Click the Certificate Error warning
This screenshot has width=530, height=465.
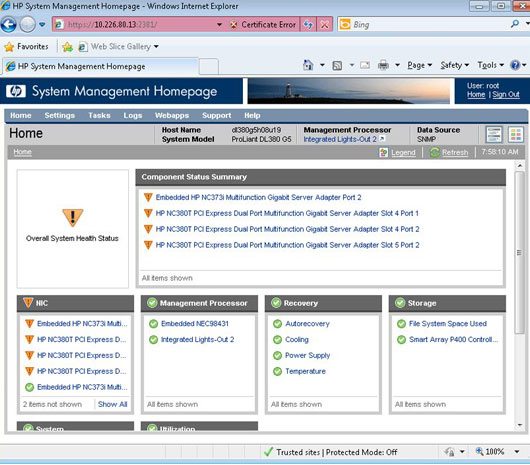point(263,25)
